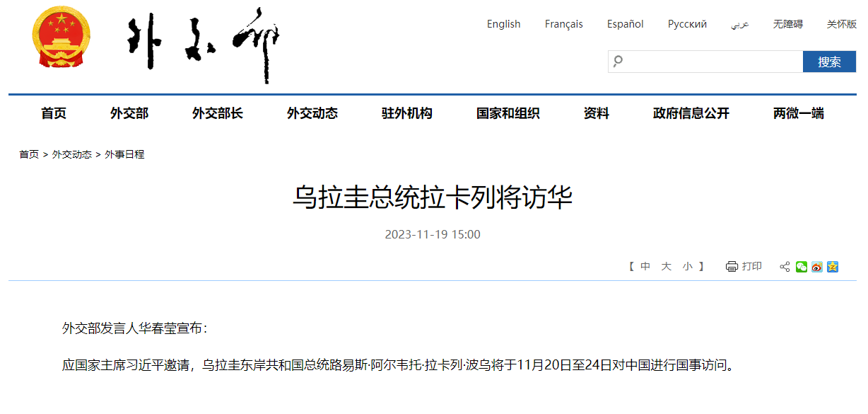Open 政府信息公开 navigation menu item
The image size is (868, 414).
coord(691,113)
